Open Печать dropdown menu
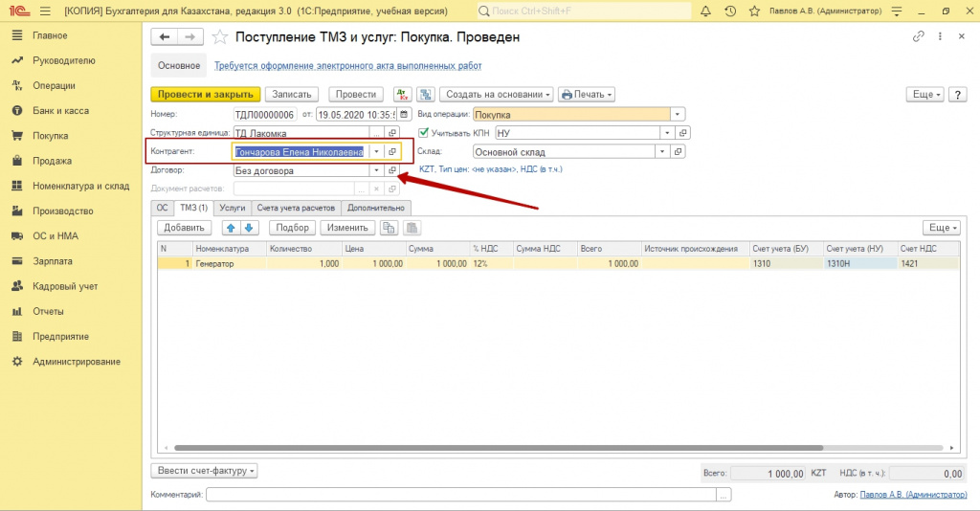 pos(587,95)
